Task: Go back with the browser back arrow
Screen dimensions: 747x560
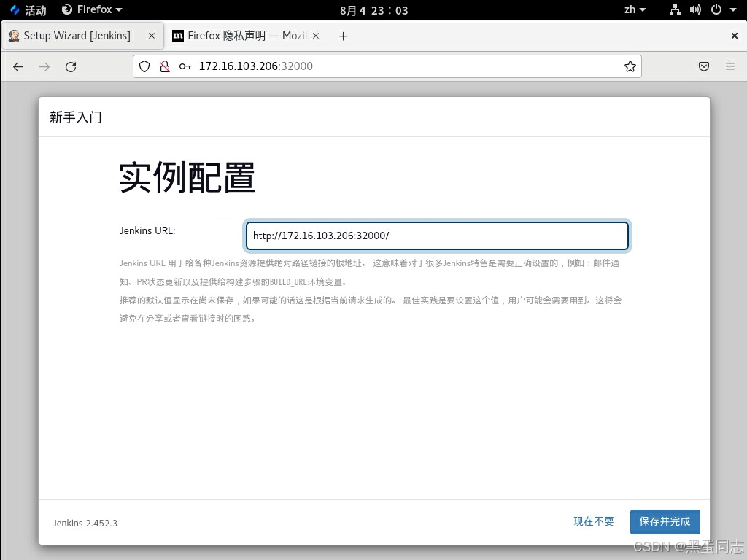Action: pos(18,66)
